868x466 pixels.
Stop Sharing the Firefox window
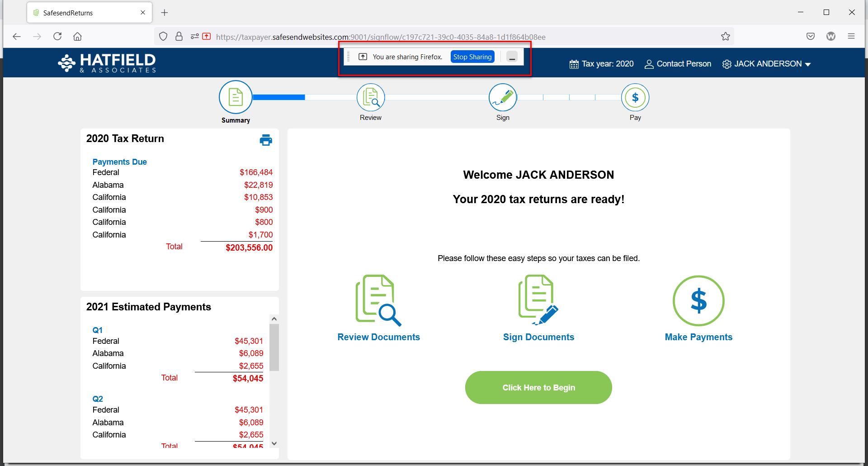pyautogui.click(x=472, y=57)
